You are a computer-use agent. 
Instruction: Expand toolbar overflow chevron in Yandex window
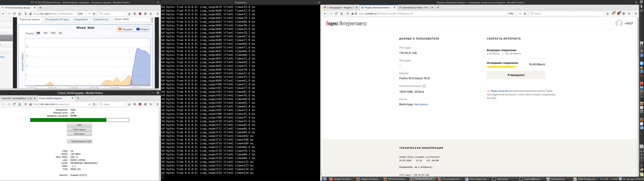pyautogui.click(x=629, y=14)
